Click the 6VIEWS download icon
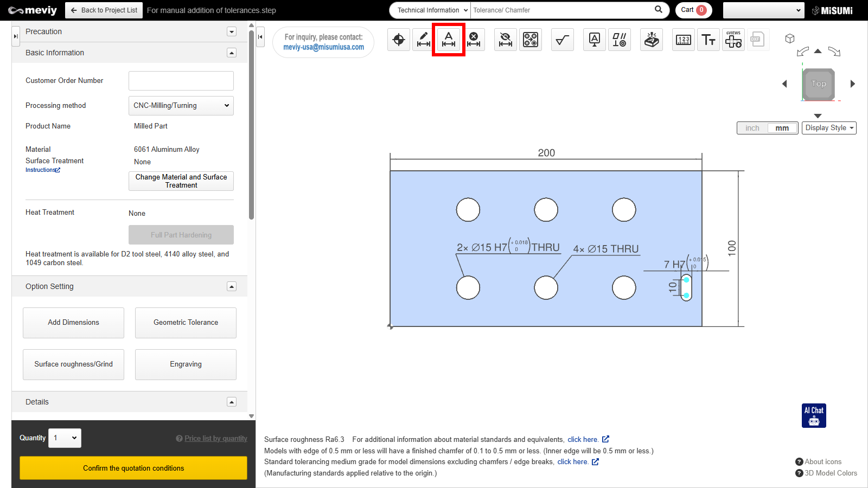The width and height of the screenshot is (868, 488). (x=733, y=40)
